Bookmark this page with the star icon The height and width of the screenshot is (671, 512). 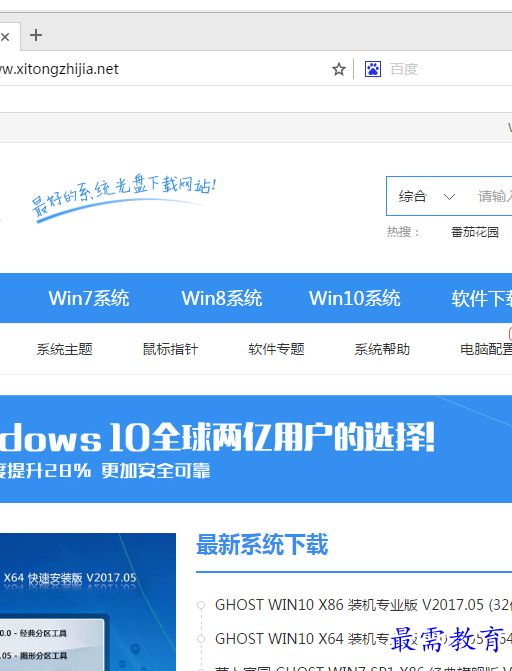[339, 69]
